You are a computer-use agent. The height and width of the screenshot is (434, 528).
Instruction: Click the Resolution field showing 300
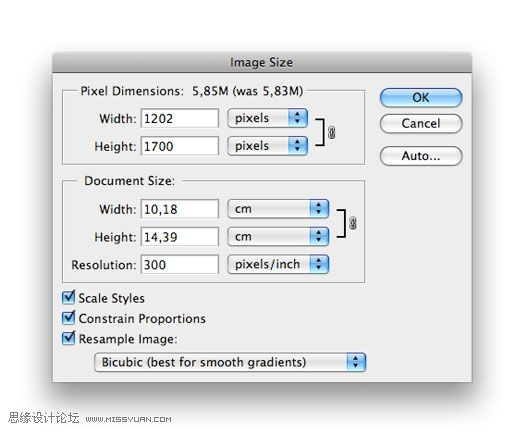pyautogui.click(x=179, y=264)
